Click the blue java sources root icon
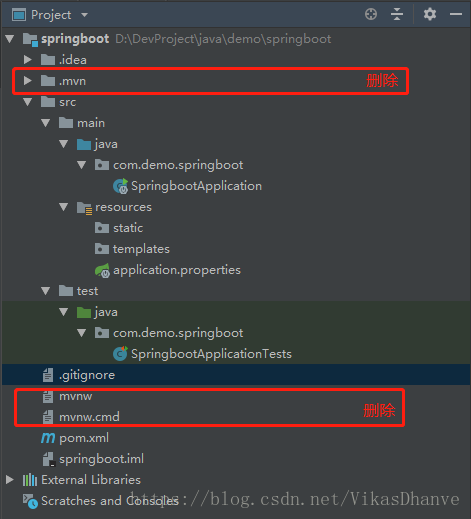The height and width of the screenshot is (519, 471). [84, 144]
